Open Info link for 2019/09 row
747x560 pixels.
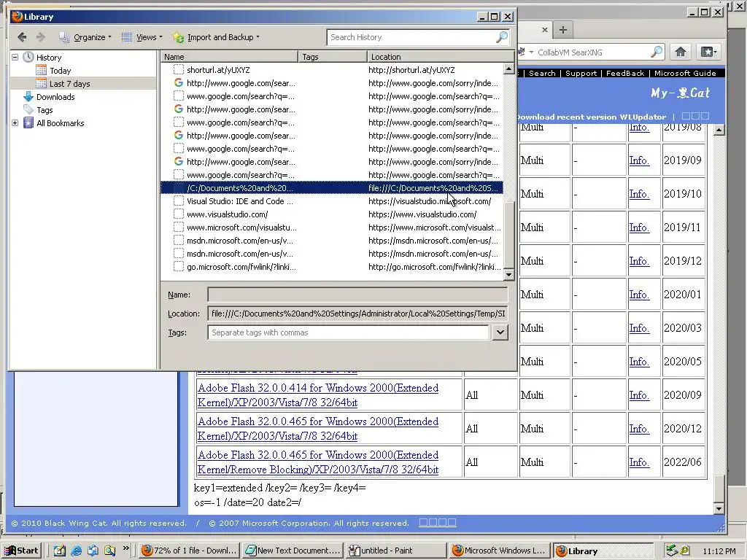639,160
